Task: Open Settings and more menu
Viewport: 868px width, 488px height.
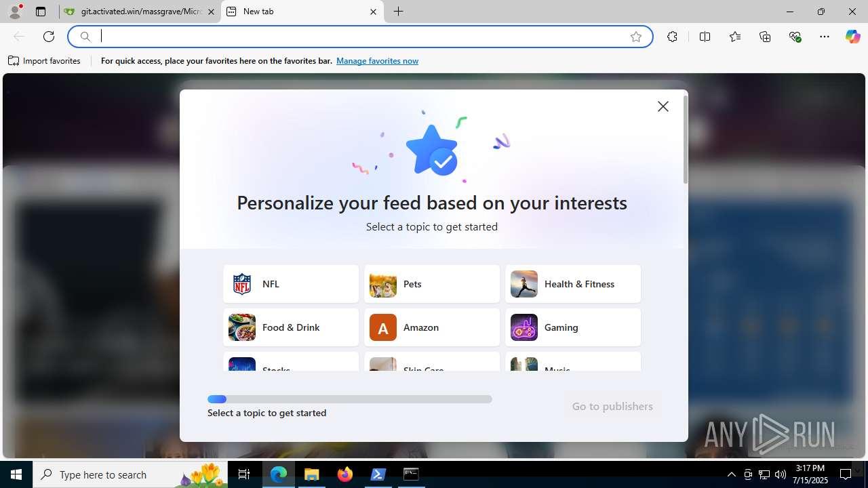Action: (x=825, y=37)
